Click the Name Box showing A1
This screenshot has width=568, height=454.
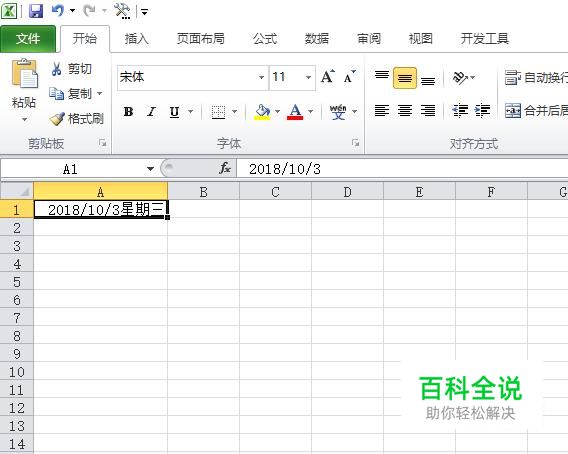coord(71,169)
